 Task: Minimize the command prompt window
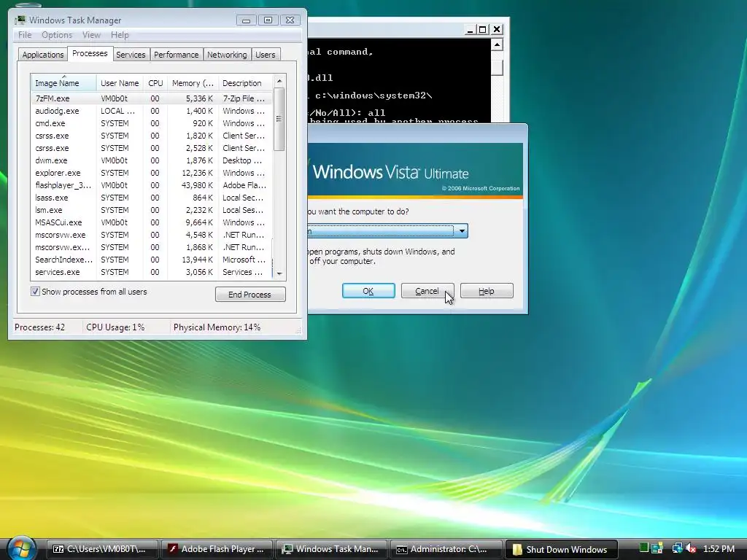tap(470, 29)
